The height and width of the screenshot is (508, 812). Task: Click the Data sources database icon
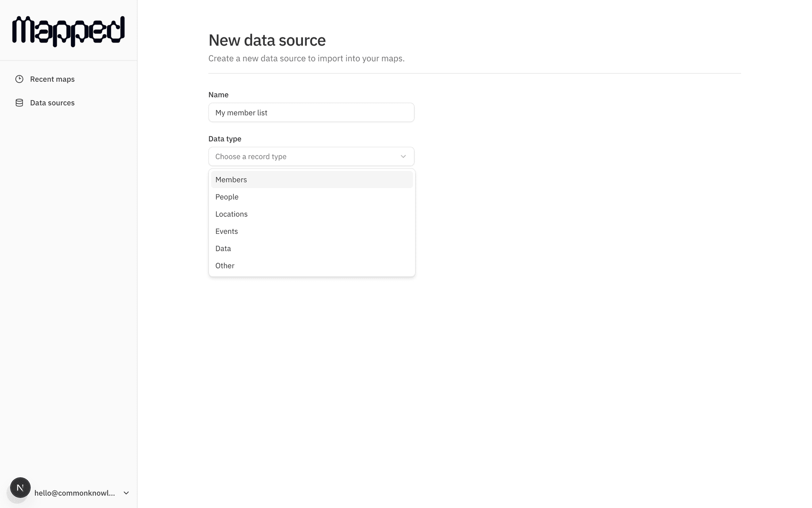pyautogui.click(x=19, y=103)
